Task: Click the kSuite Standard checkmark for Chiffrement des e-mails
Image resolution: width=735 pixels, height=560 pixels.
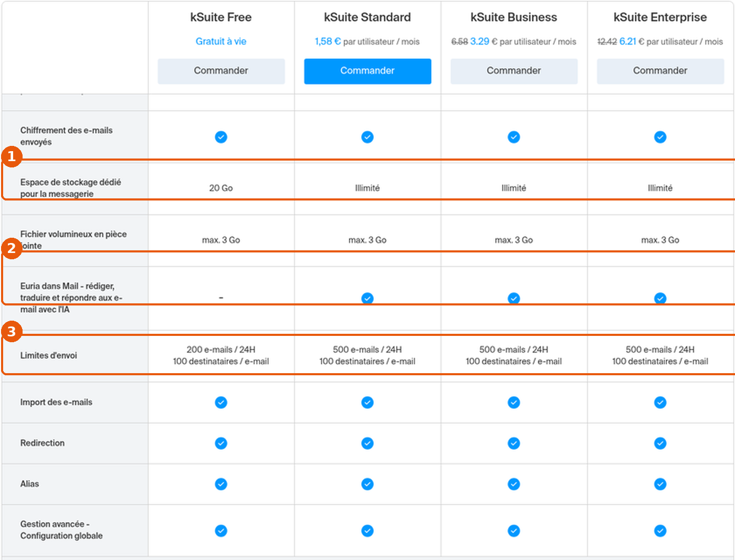Action: [367, 137]
